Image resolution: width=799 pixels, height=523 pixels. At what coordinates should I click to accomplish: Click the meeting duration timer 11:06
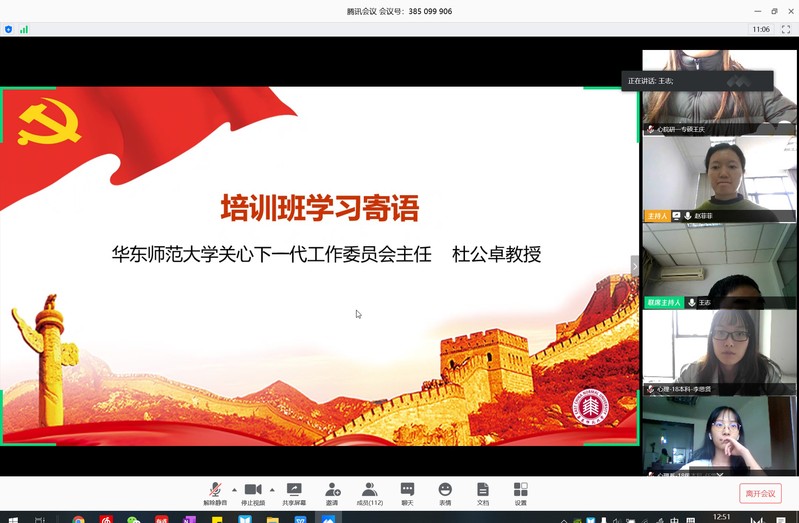click(x=761, y=30)
